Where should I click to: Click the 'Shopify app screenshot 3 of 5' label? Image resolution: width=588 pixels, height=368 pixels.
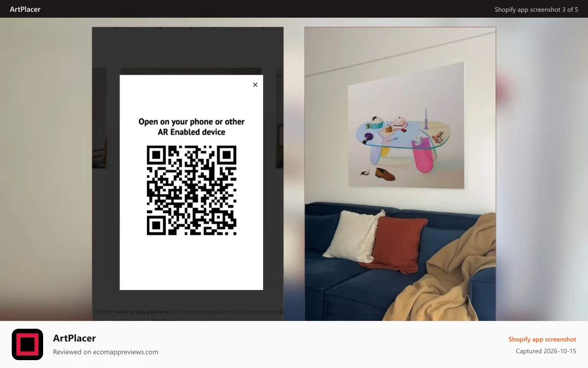(536, 9)
